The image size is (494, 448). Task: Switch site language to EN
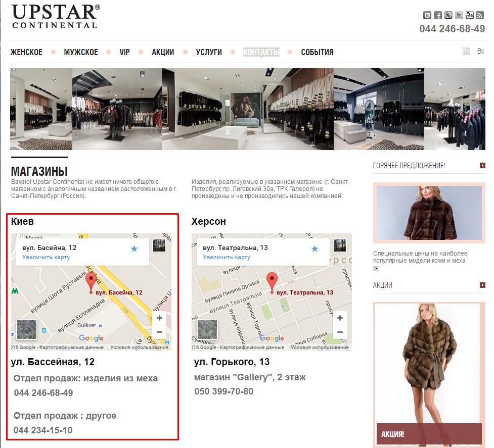pos(480,52)
